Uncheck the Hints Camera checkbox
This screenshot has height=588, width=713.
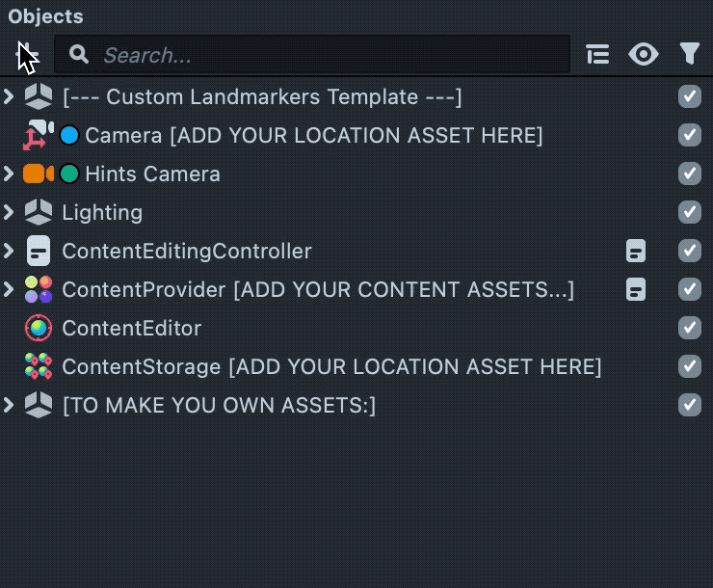[689, 174]
